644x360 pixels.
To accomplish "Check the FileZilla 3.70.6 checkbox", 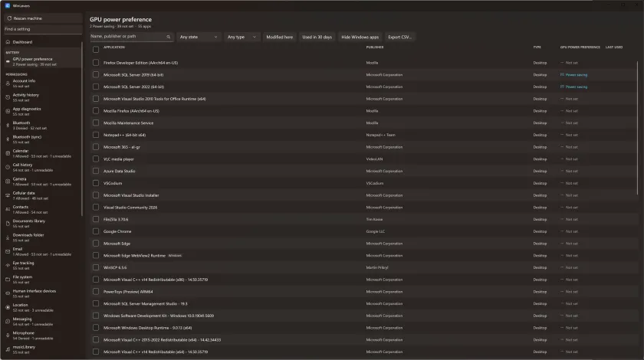I will [x=96, y=219].
